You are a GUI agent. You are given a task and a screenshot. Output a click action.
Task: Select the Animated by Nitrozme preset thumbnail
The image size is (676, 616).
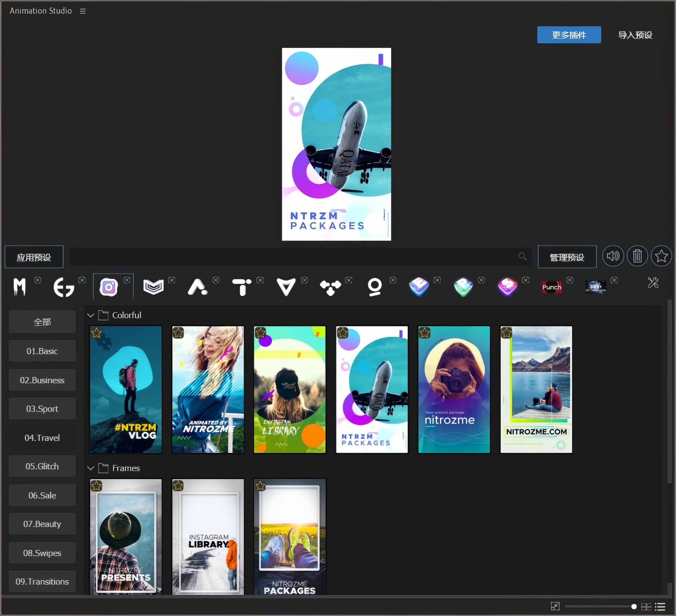208,390
